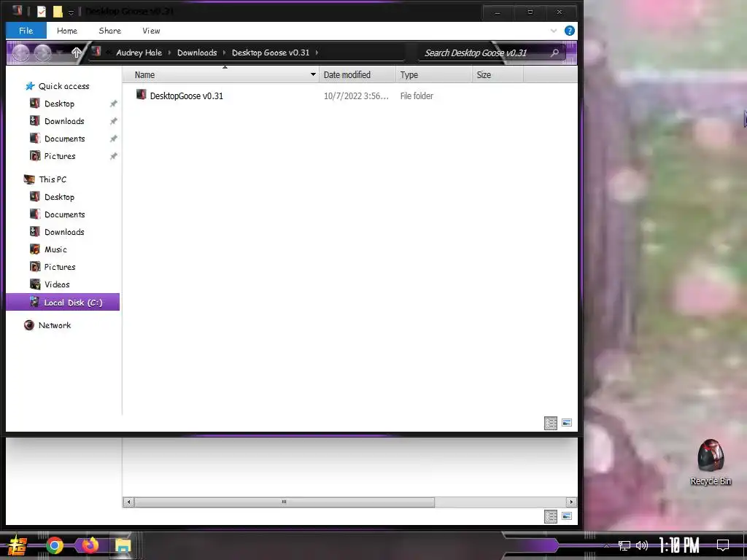Go back using the Back navigation button
747x560 pixels.
tap(21, 52)
